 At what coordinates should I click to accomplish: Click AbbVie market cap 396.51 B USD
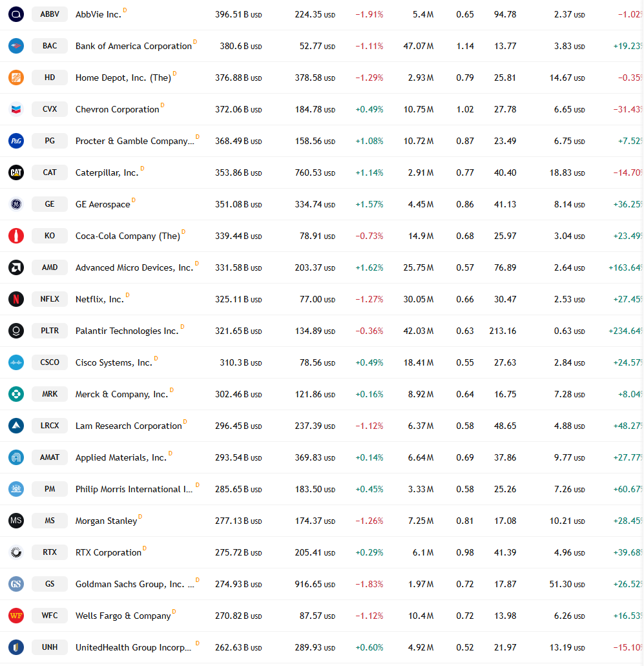(x=238, y=15)
